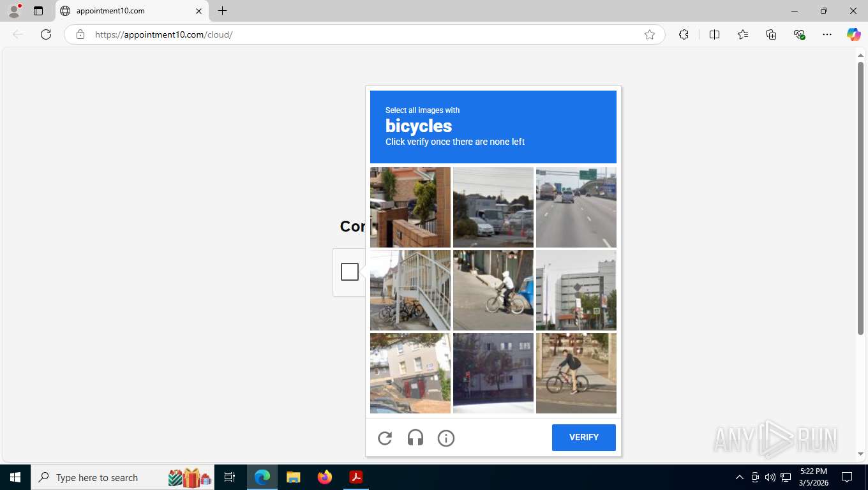Open the Collections icon

(771, 34)
